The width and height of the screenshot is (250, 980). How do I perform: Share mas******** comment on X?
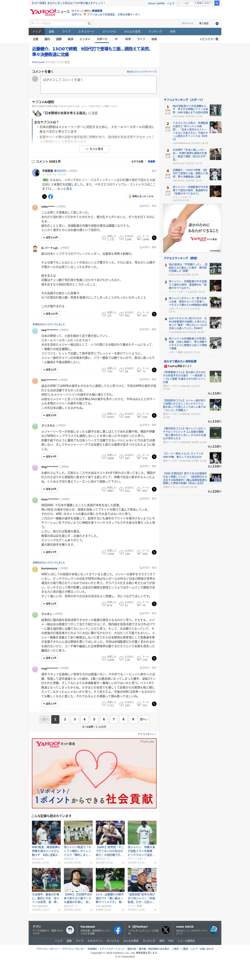154,552
